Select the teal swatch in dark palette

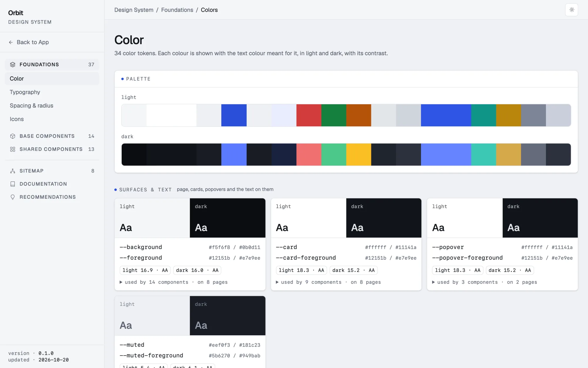point(484,155)
